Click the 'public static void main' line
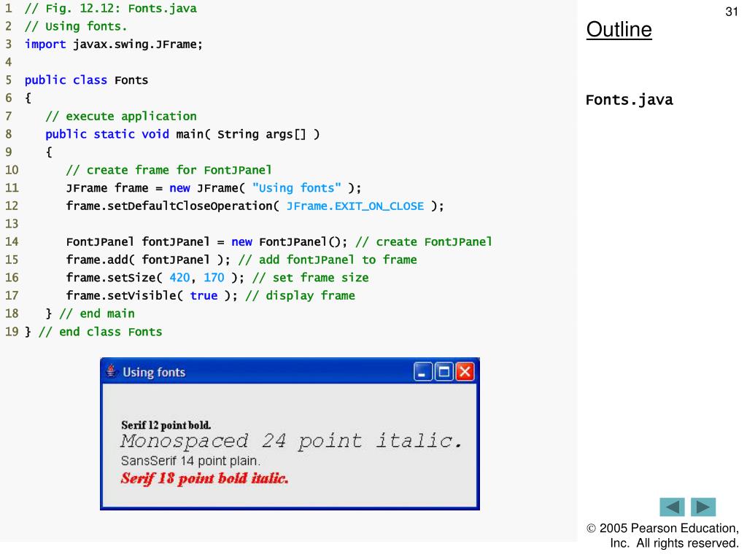The height and width of the screenshot is (560, 747). (182, 134)
